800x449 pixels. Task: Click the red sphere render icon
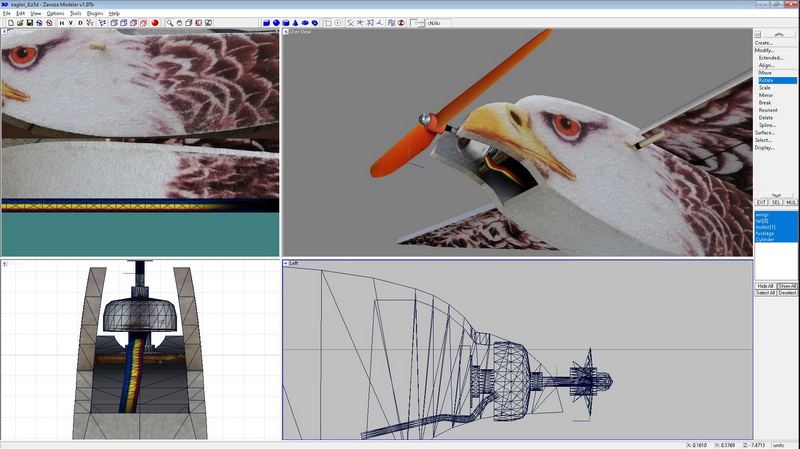coord(155,22)
